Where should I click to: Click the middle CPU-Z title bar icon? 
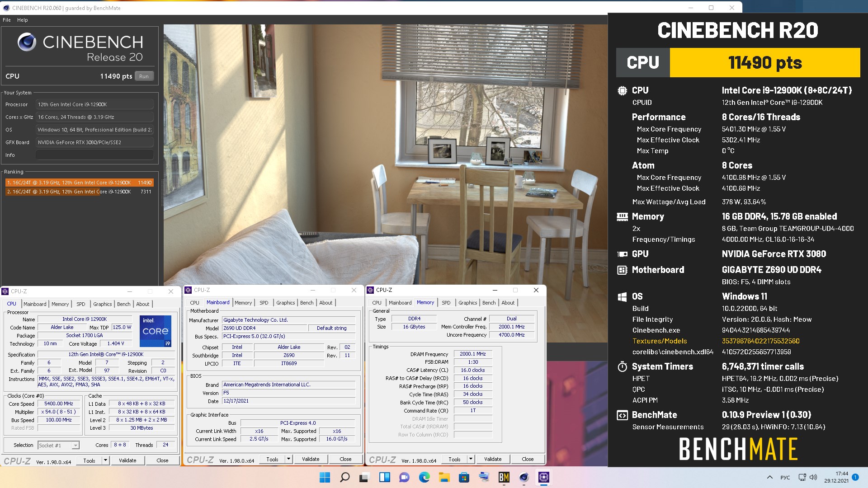click(x=188, y=290)
